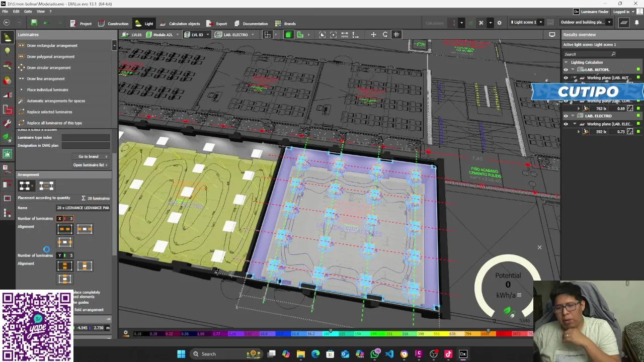Open WhatsApp from the taskbar
The height and width of the screenshot is (362, 644).
pyautogui.click(x=374, y=354)
